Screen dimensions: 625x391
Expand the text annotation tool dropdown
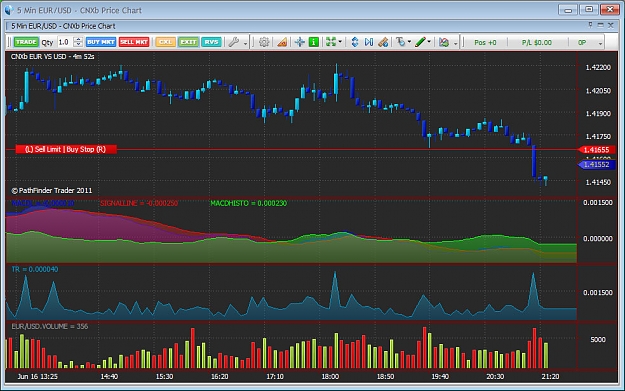pyautogui.click(x=409, y=41)
